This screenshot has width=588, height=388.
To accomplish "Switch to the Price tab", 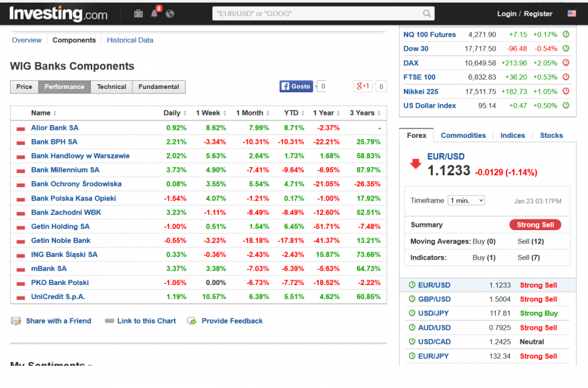I will pyautogui.click(x=24, y=87).
